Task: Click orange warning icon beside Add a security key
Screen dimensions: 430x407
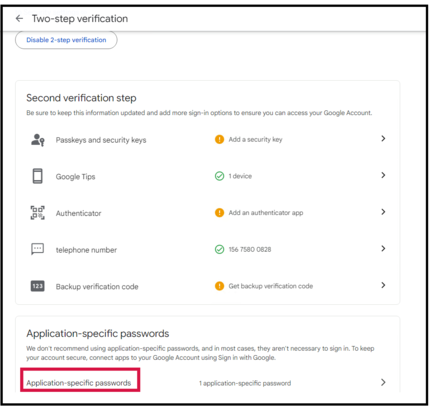Action: click(219, 139)
